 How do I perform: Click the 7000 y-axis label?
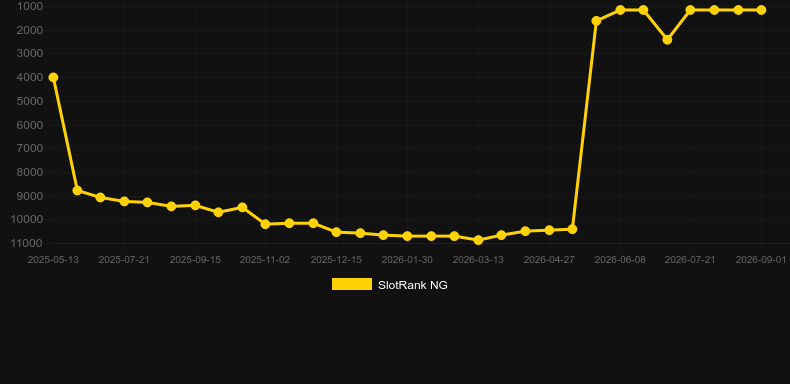(x=30, y=149)
